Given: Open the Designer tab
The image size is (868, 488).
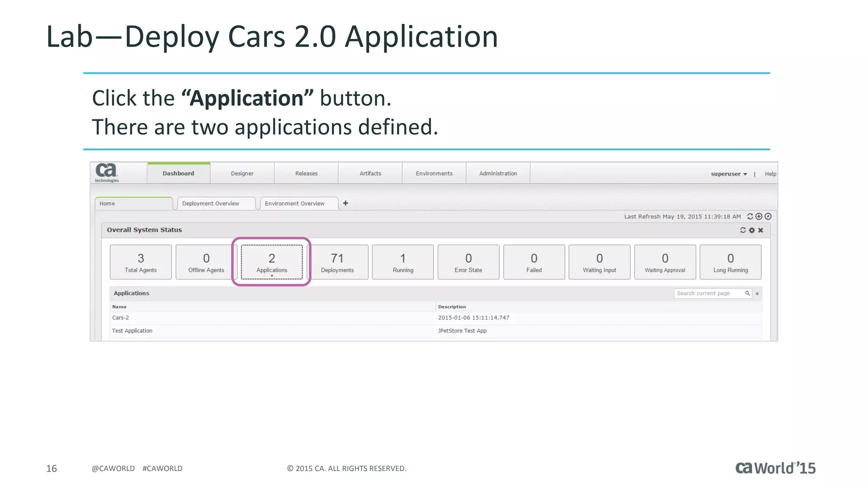Looking at the screenshot, I should (x=242, y=173).
